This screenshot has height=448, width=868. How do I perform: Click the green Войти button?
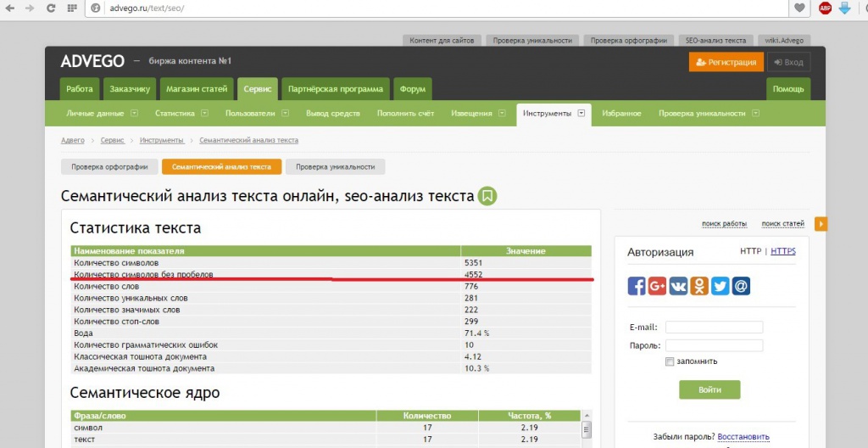pyautogui.click(x=709, y=389)
